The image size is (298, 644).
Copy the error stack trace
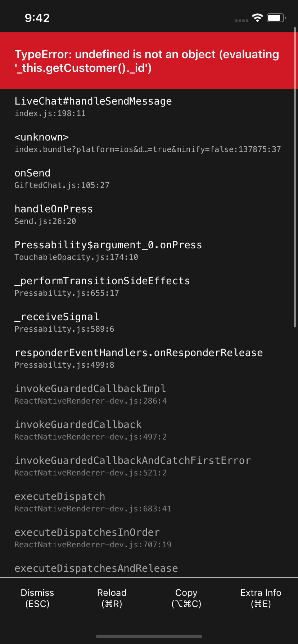(x=186, y=598)
